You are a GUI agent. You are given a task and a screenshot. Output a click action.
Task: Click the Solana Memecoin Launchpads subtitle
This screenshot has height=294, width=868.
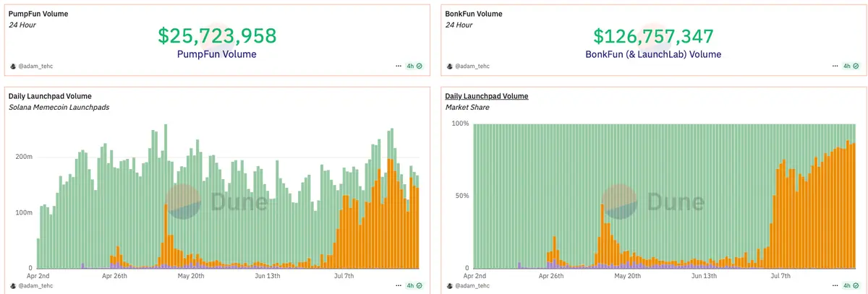tap(59, 107)
